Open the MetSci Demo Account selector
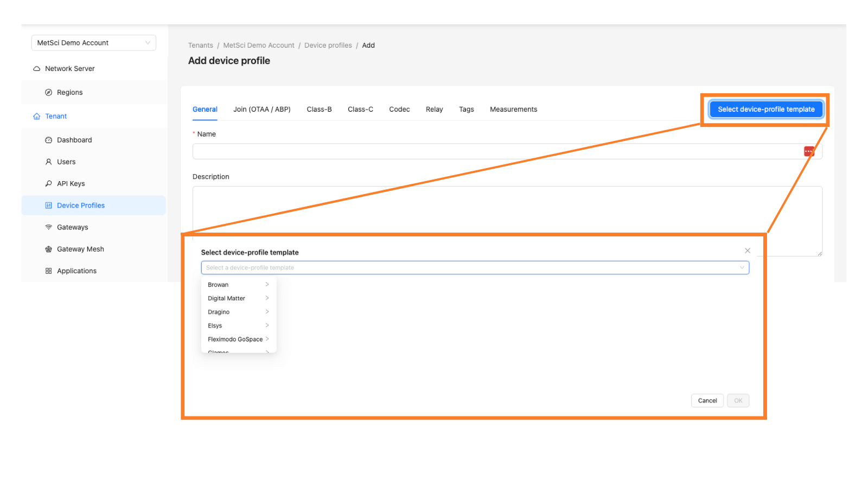Image resolution: width=868 pixels, height=488 pixels. pyautogui.click(x=93, y=42)
